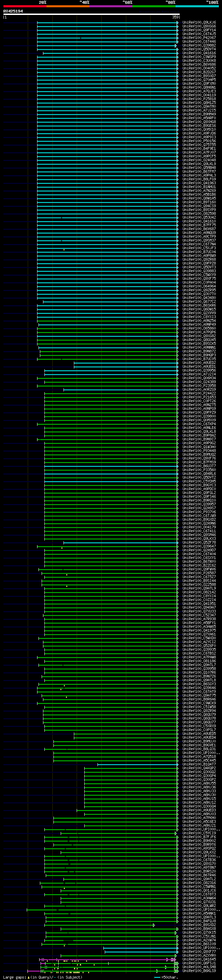Open hit UniRef100_C6T4J5

[199, 34]
